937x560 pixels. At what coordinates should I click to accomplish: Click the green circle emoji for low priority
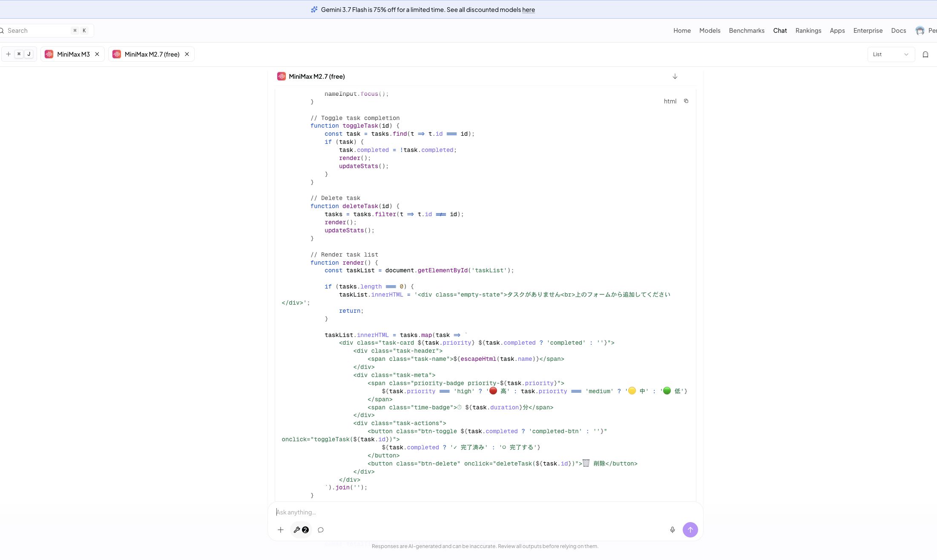(x=667, y=391)
